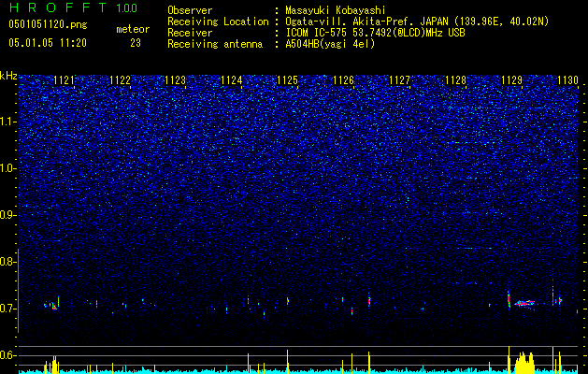Click the meteor label
Image resolution: width=588 pixels, height=374 pixels.
tap(133, 29)
